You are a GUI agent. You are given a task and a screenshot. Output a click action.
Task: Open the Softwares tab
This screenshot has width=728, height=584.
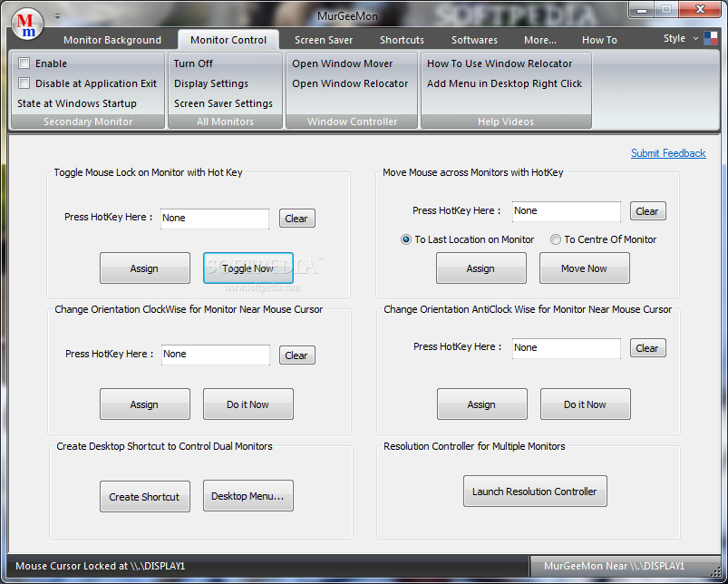[x=474, y=40]
